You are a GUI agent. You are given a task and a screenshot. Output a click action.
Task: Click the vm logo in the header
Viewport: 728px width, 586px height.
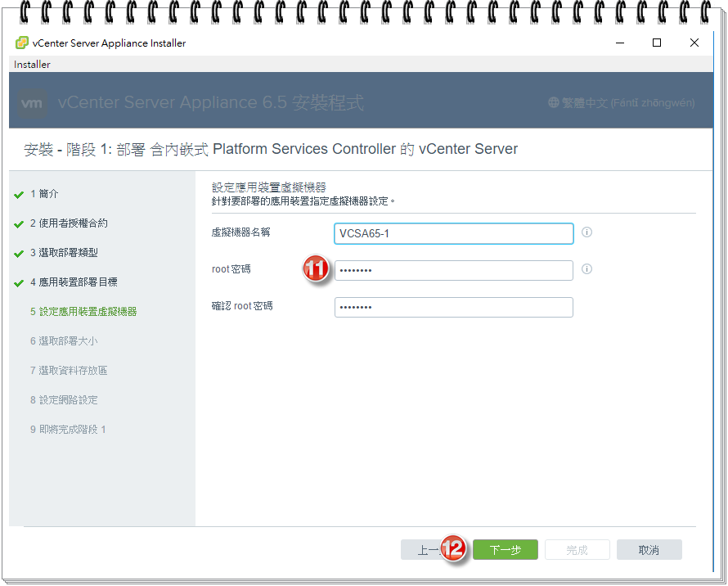click(32, 102)
